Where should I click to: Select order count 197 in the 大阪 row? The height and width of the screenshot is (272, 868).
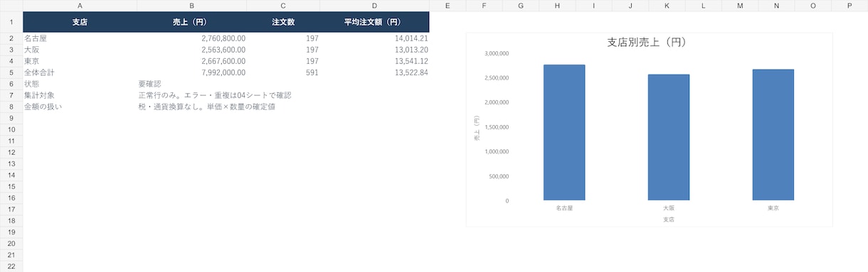click(x=283, y=50)
